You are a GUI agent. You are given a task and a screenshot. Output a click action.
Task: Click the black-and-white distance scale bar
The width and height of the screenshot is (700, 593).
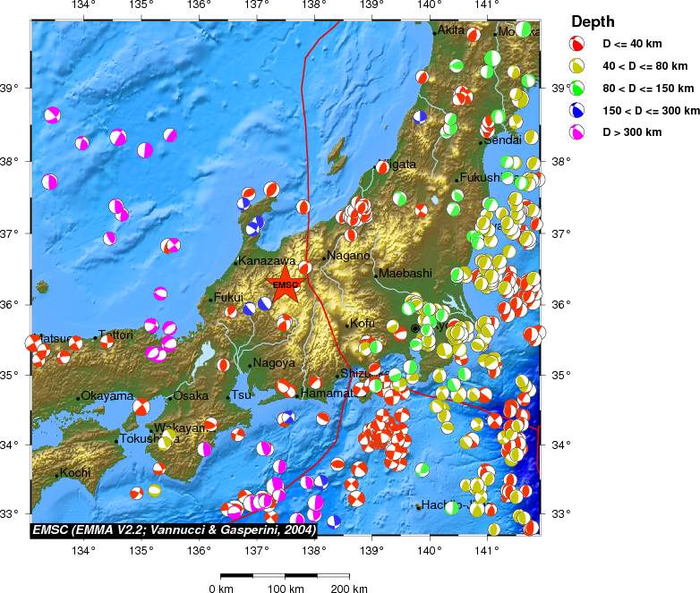click(286, 576)
